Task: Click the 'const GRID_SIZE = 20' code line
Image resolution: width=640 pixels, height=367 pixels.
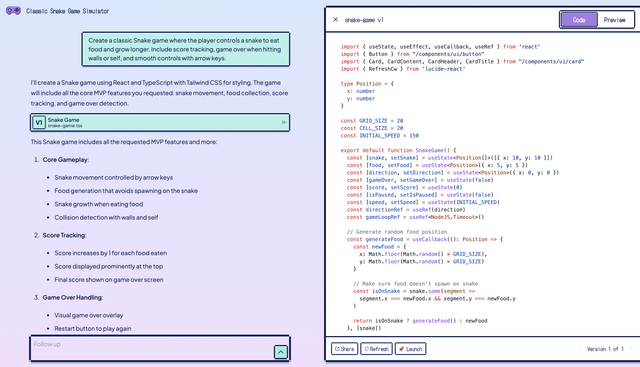Action: [x=372, y=121]
